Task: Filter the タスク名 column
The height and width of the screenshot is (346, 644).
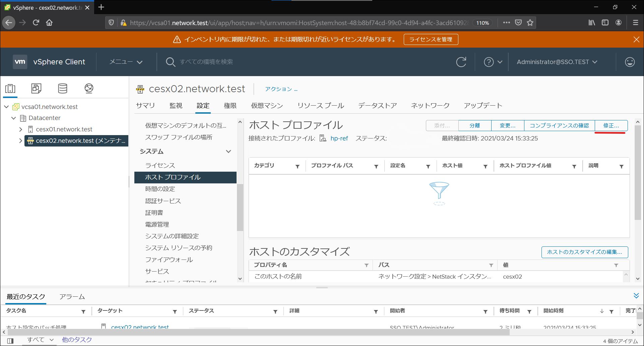Action: tap(83, 311)
